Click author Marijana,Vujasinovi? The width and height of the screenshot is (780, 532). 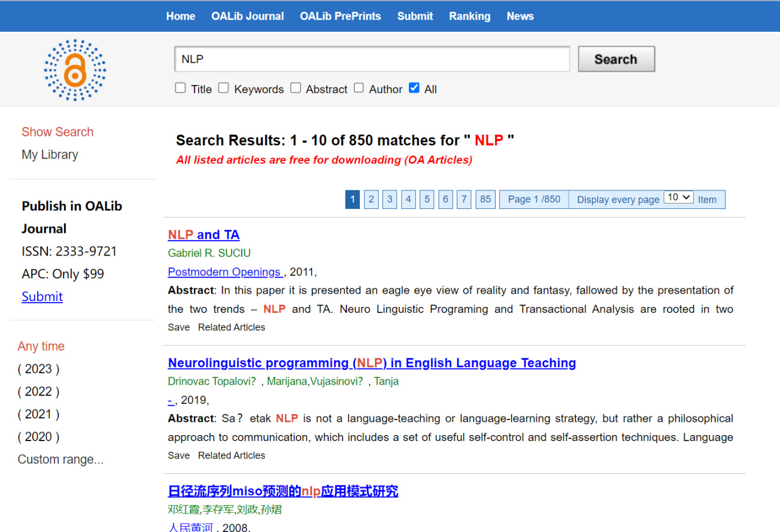[x=315, y=381]
